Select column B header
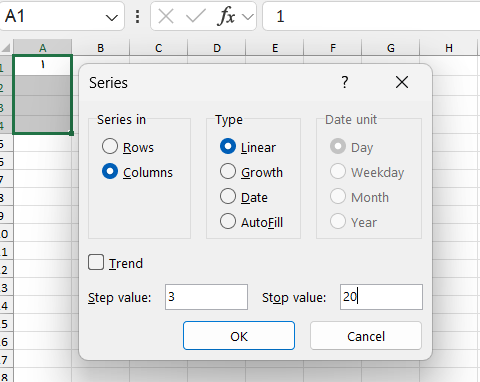This screenshot has height=382, width=480. click(x=101, y=48)
